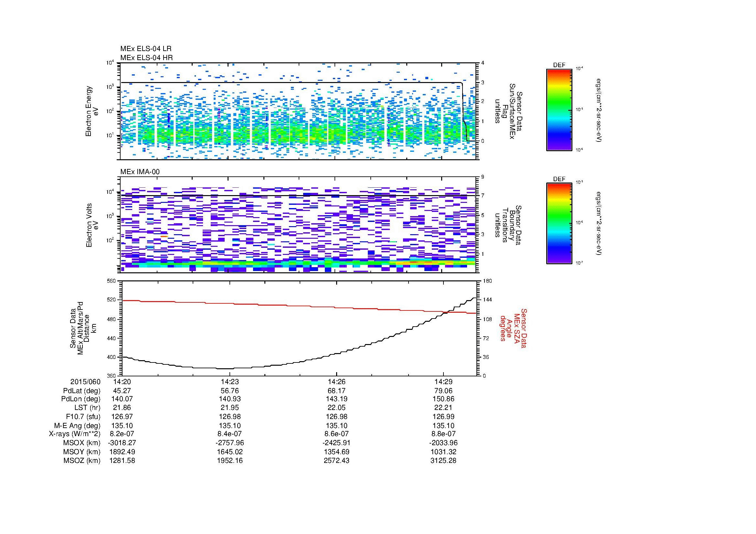Click the MSOZ value 3125.28
The height and width of the screenshot is (534, 756).
(443, 461)
